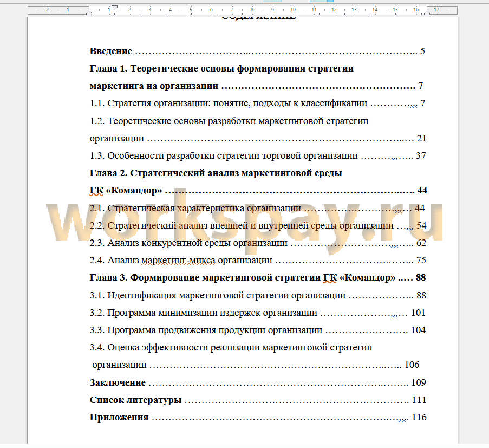The width and height of the screenshot is (489, 448).
Task: Click the hanging indent marker on ruler
Action: [89, 12]
